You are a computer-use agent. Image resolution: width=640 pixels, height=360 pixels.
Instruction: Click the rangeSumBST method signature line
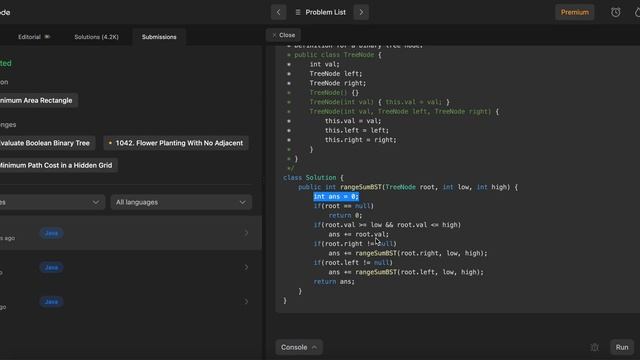tap(408, 187)
